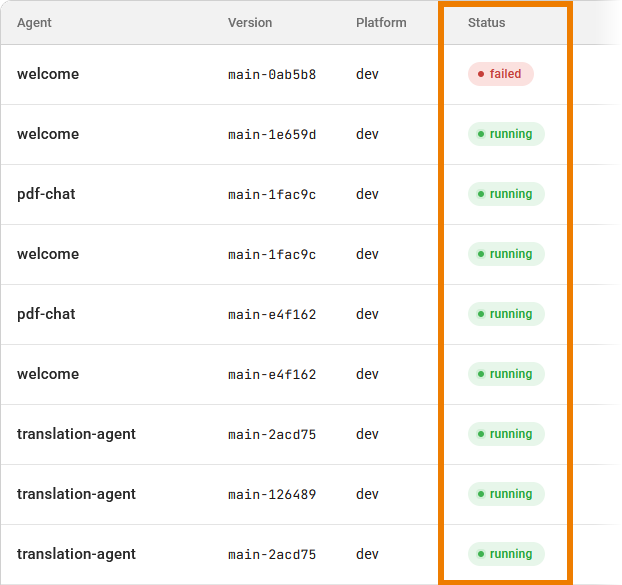
Task: Click dev platform in main-1e659d row
Action: [x=367, y=134]
